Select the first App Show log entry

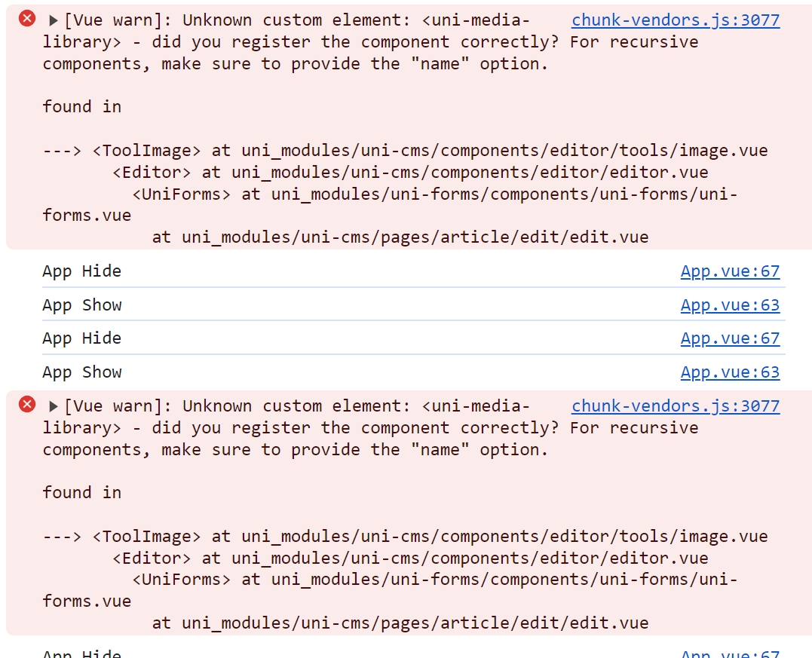(81, 305)
